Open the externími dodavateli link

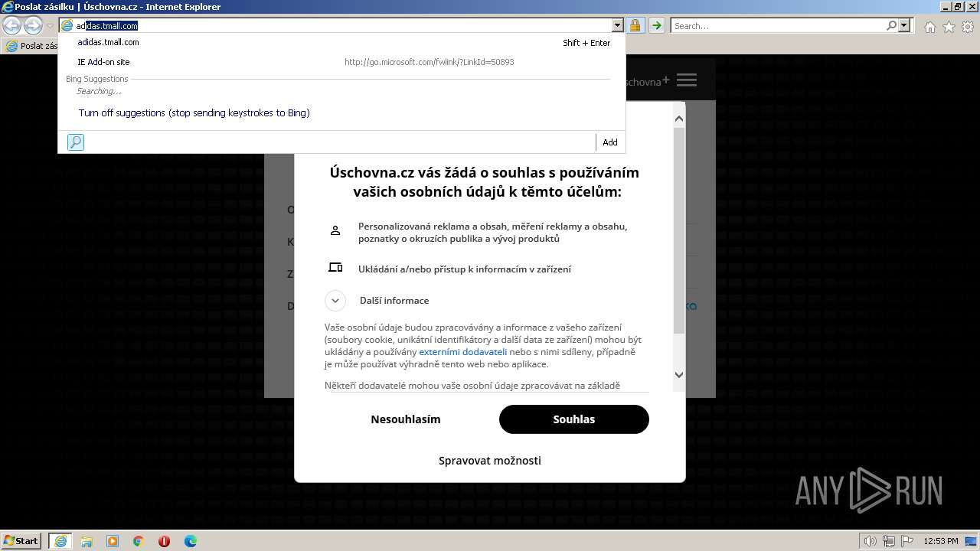(x=463, y=352)
